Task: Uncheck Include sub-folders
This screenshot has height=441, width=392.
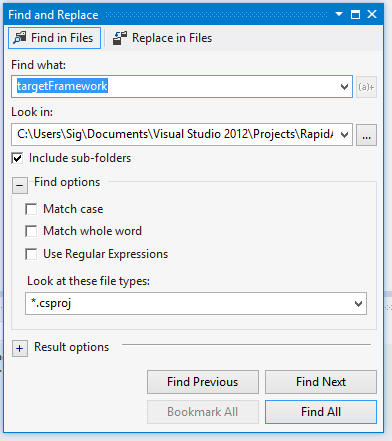Action: click(17, 158)
